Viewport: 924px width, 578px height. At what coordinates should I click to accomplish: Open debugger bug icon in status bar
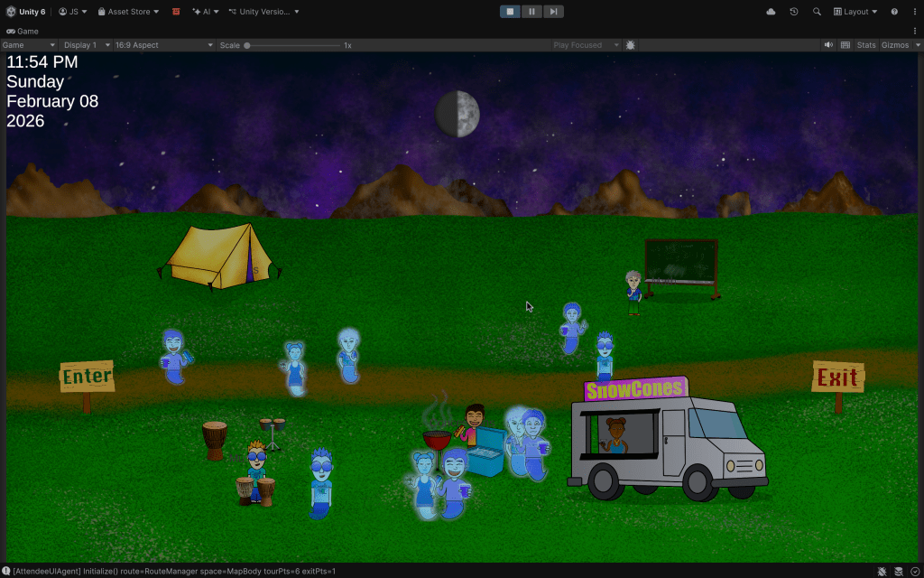(x=882, y=571)
